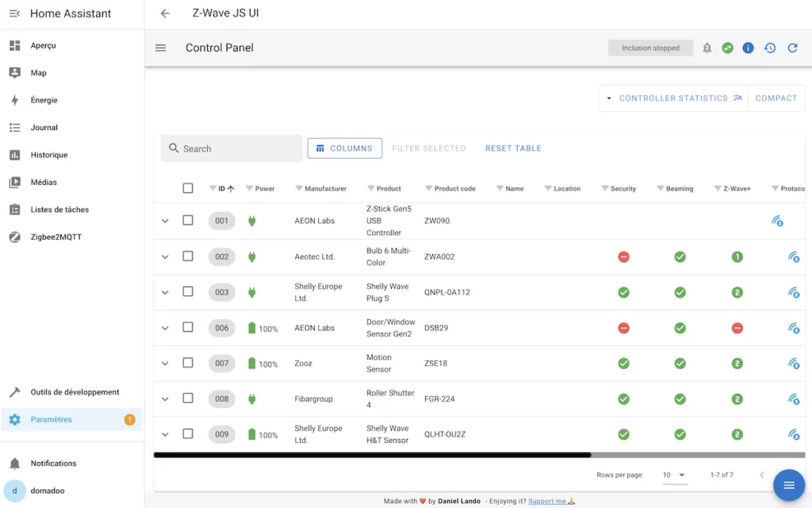Image resolution: width=812 pixels, height=508 pixels.
Task: Open the Rows per page dropdown
Action: (675, 475)
